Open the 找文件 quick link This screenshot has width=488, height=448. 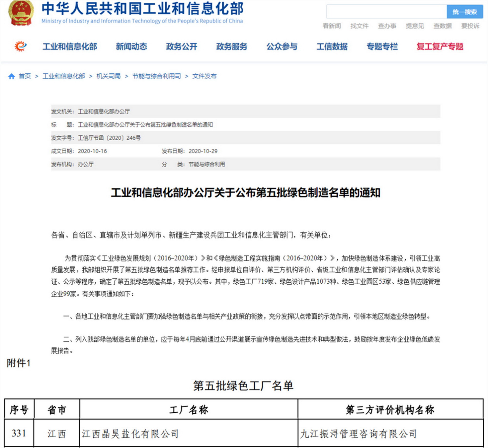359,26
